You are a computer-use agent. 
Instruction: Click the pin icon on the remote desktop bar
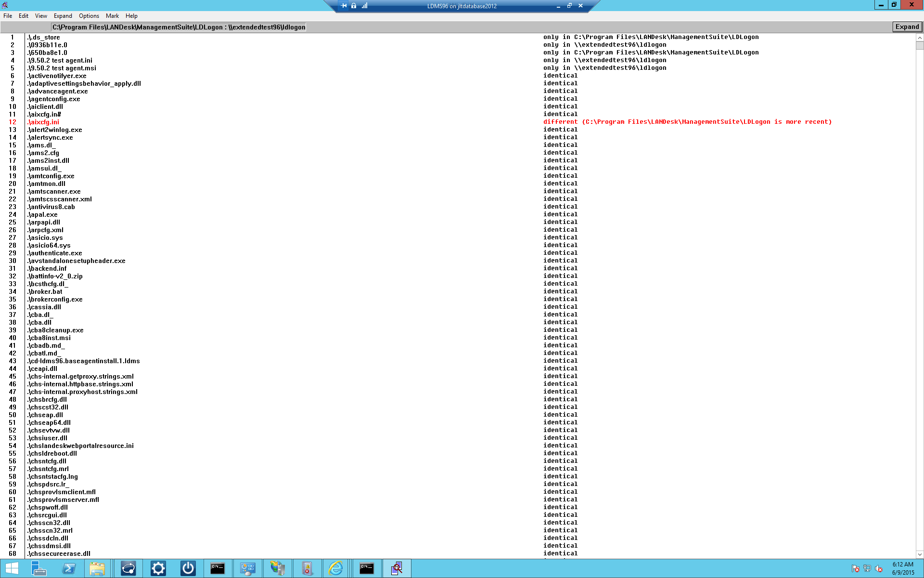point(344,6)
